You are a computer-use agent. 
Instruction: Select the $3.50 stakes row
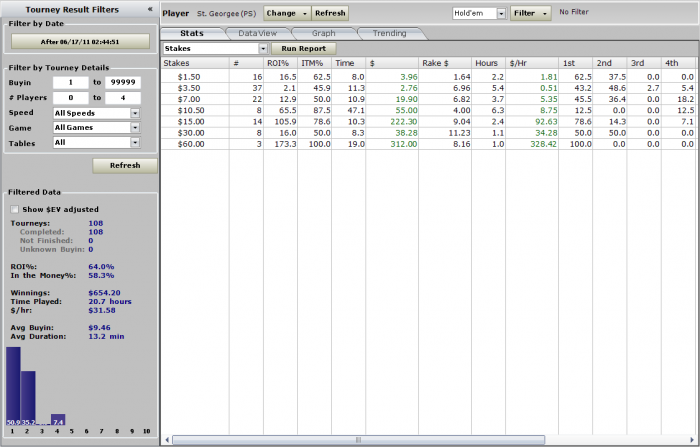pos(428,88)
